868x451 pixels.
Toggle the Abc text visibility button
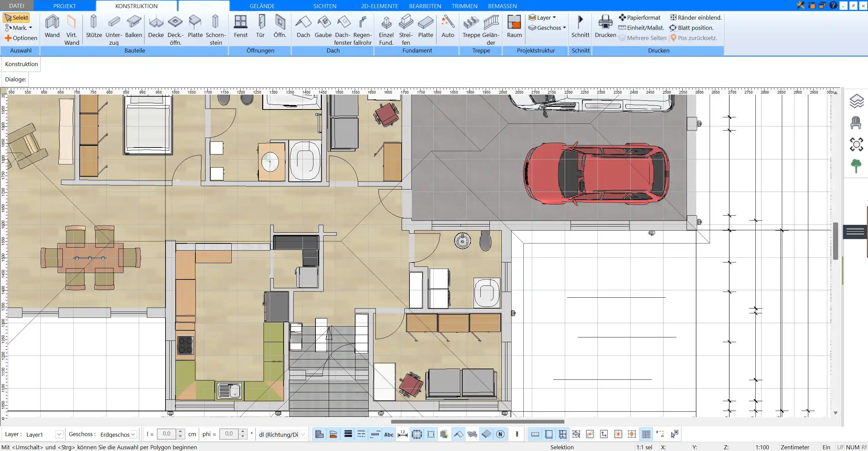click(x=389, y=434)
